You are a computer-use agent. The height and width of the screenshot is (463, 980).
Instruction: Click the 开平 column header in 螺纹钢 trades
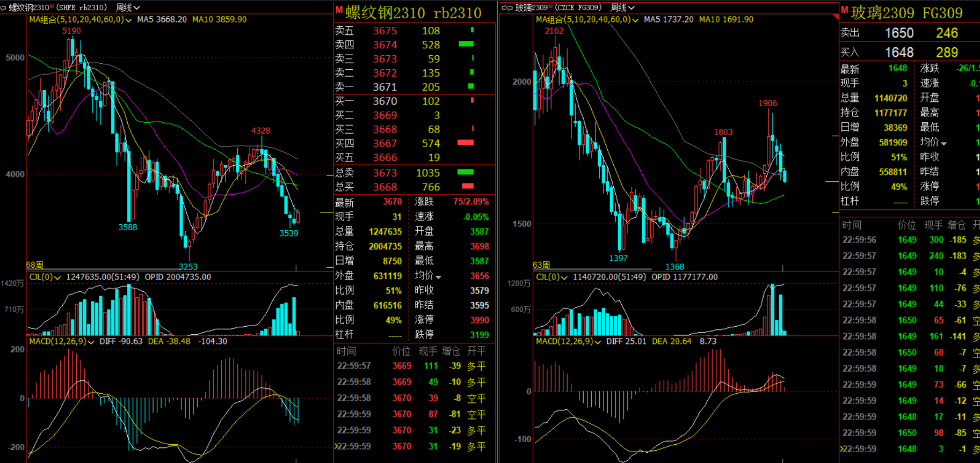click(476, 351)
